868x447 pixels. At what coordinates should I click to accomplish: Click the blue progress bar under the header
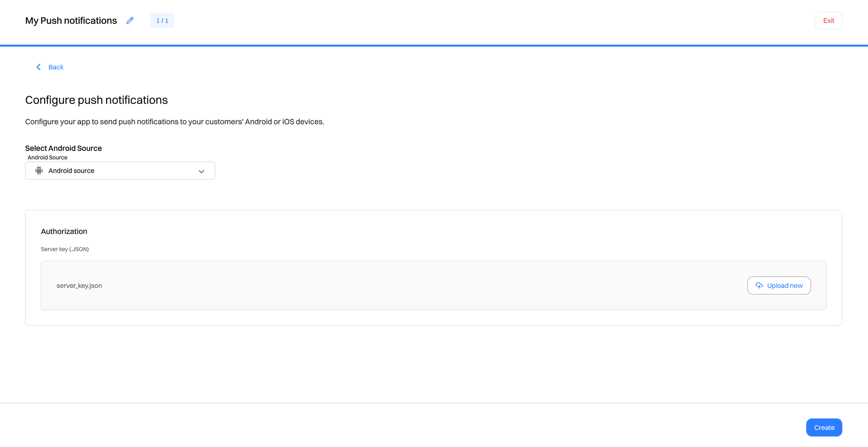[x=434, y=45]
